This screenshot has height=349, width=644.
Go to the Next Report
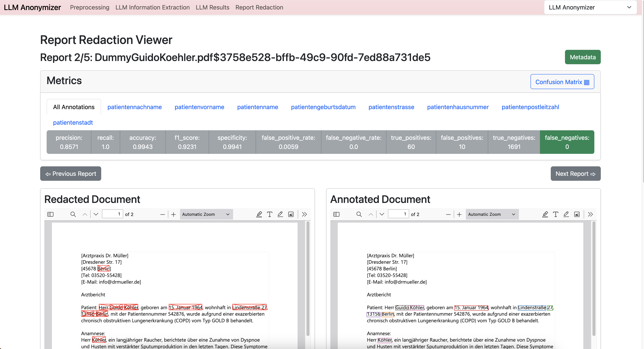point(575,174)
